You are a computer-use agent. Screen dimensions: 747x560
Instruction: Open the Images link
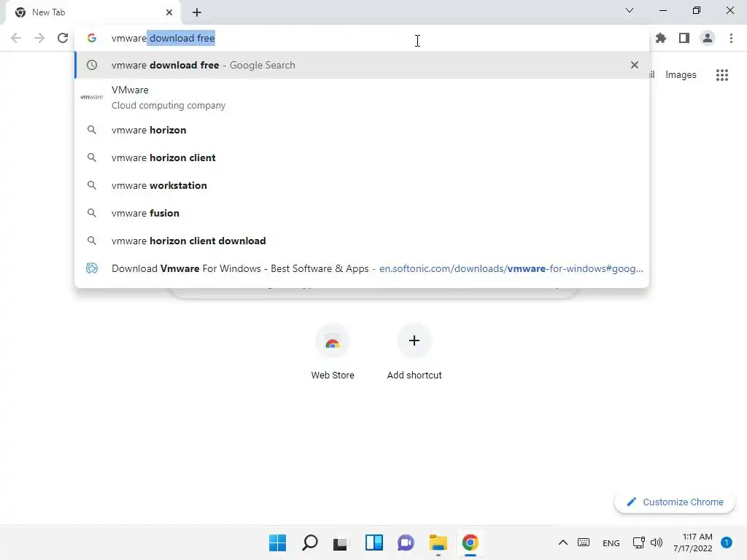point(681,75)
